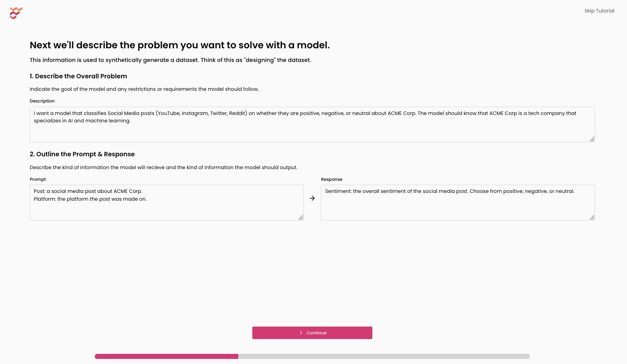Viewport: 627px width, 364px height.
Task: Click the "Response" field label
Action: [x=331, y=179]
